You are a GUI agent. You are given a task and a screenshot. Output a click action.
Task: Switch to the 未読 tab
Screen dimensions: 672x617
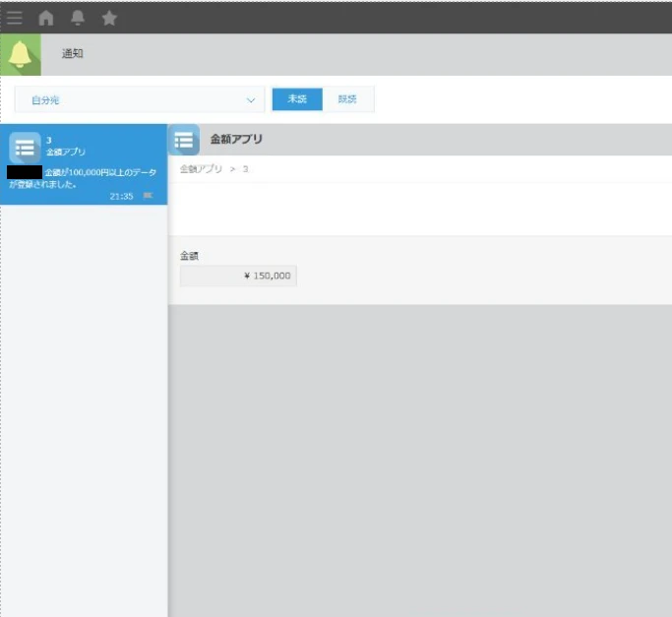click(297, 99)
